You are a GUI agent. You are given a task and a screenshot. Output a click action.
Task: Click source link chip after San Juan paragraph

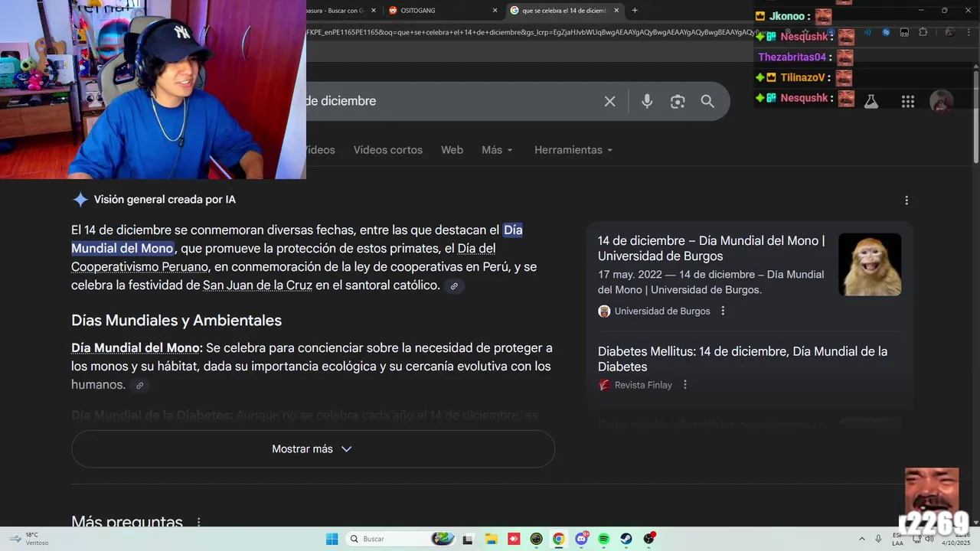click(454, 286)
